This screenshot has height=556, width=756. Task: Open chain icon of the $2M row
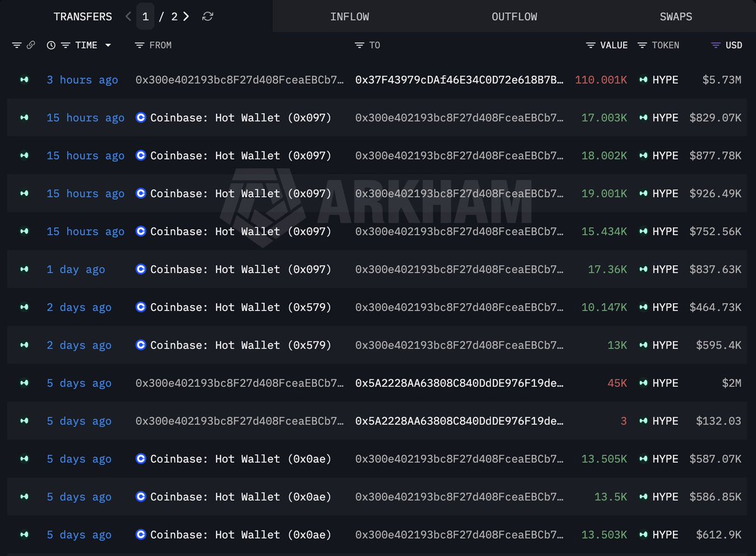(x=24, y=383)
